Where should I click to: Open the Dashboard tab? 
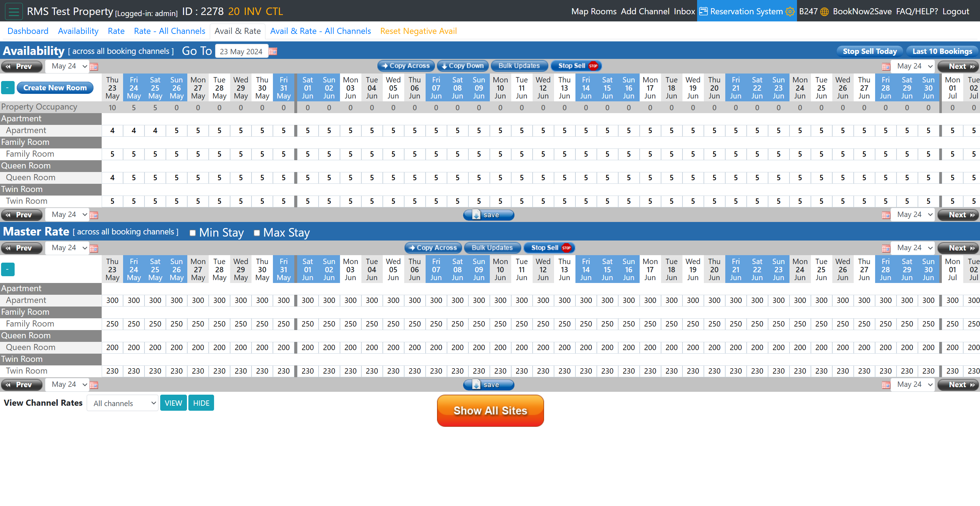point(28,31)
